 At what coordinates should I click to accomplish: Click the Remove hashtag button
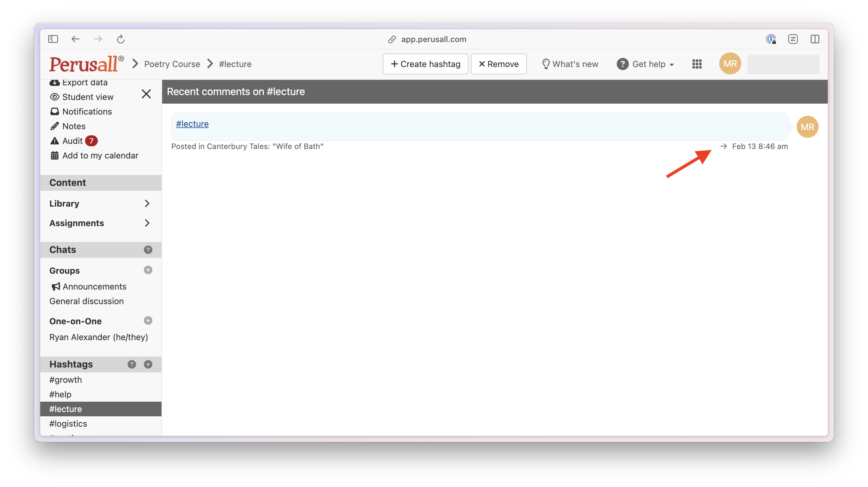(498, 64)
